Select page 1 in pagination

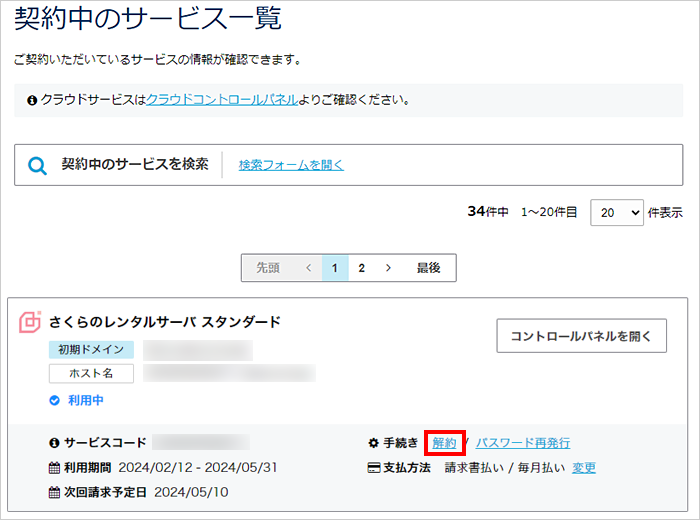point(335,268)
